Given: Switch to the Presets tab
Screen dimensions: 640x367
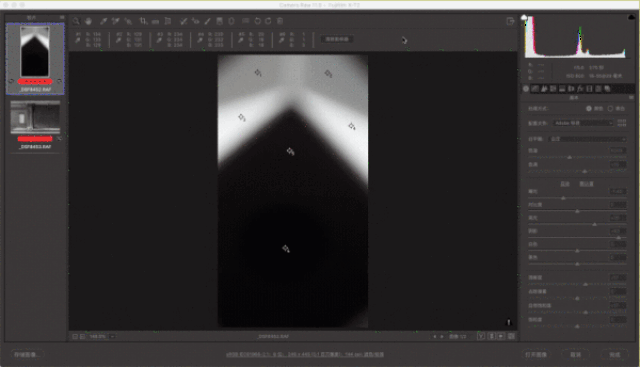Looking at the screenshot, I should [598, 89].
